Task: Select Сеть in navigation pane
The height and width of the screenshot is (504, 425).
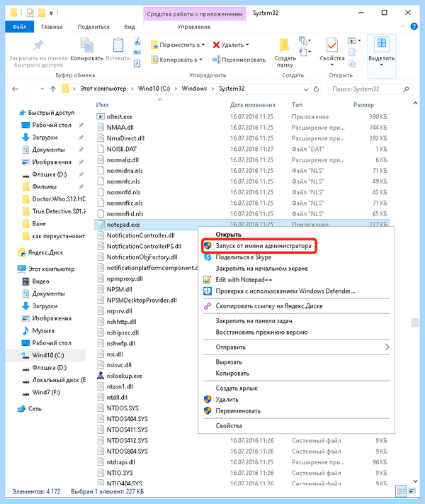Action: (35, 409)
